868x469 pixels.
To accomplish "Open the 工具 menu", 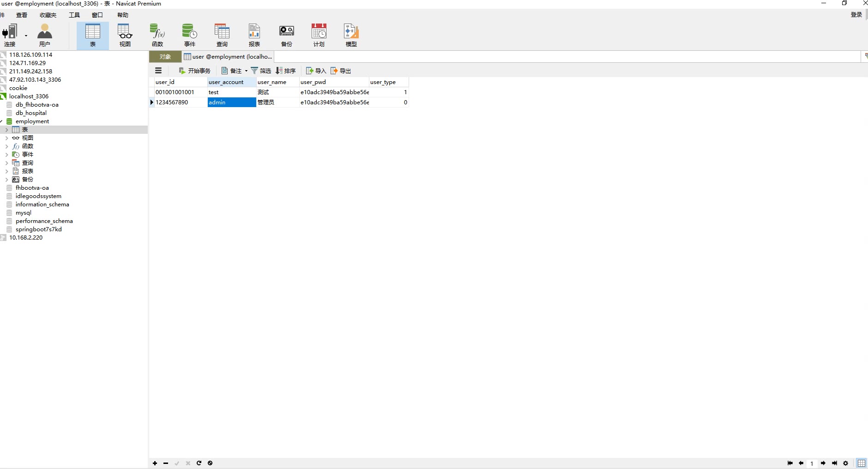I will pos(74,15).
